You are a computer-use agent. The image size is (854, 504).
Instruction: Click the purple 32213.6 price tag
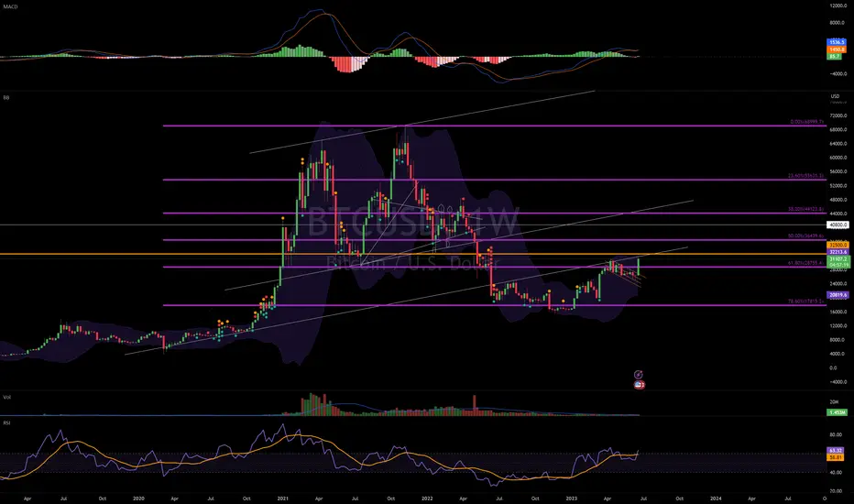(838, 252)
